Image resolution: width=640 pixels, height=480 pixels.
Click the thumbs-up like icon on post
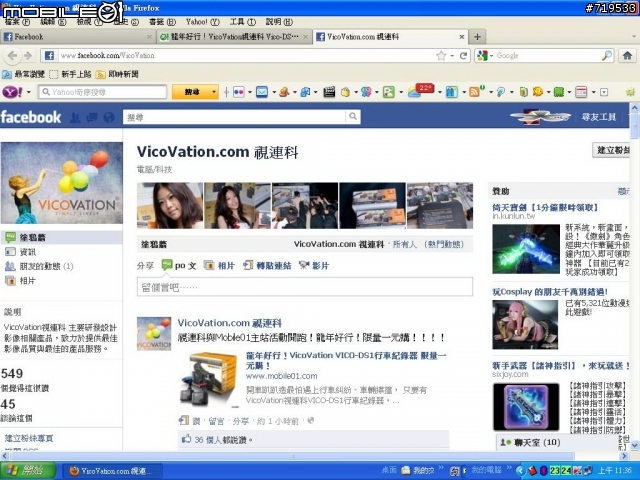click(187, 439)
